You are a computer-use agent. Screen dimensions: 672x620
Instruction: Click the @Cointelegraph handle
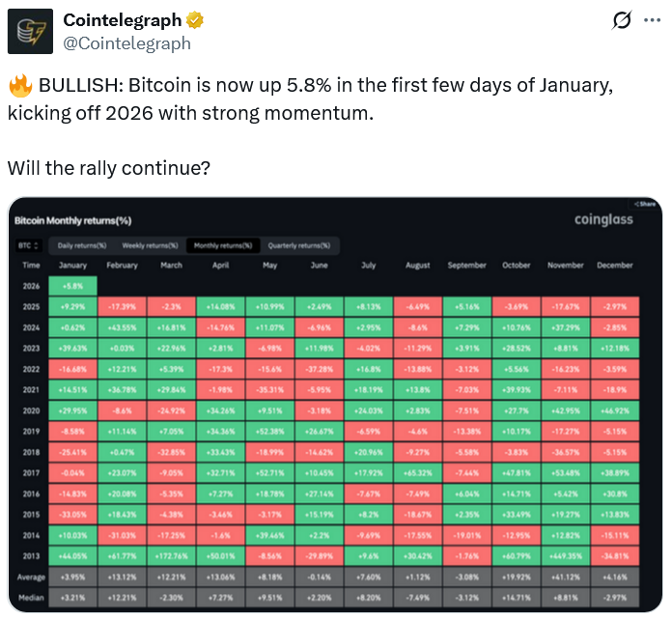[x=126, y=43]
